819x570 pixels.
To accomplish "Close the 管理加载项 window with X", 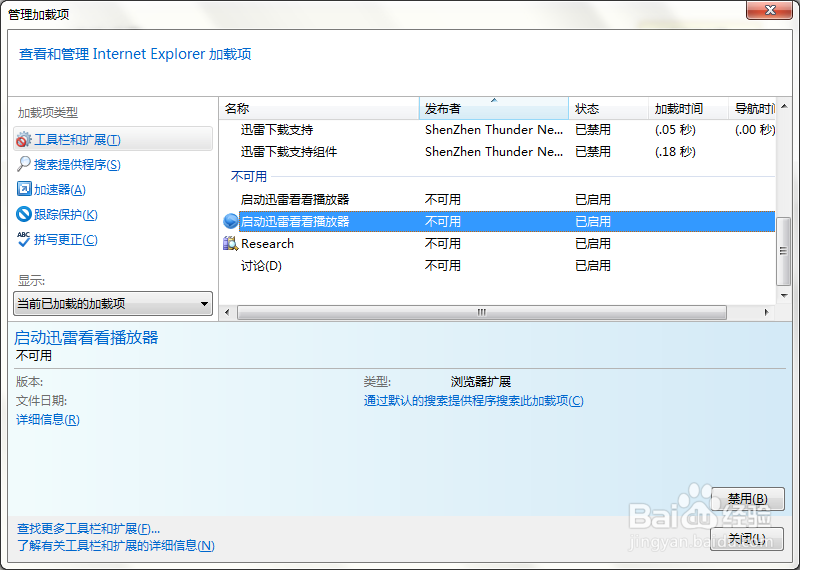I will 769,10.
